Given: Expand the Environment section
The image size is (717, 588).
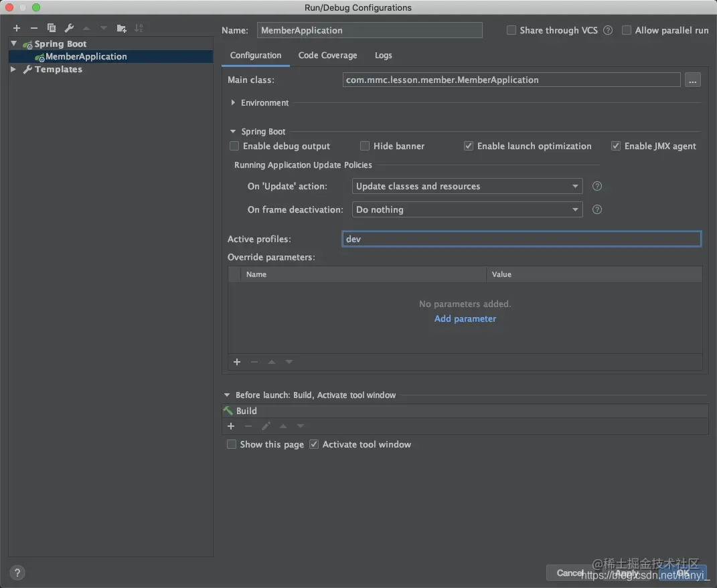Looking at the screenshot, I should (x=233, y=103).
